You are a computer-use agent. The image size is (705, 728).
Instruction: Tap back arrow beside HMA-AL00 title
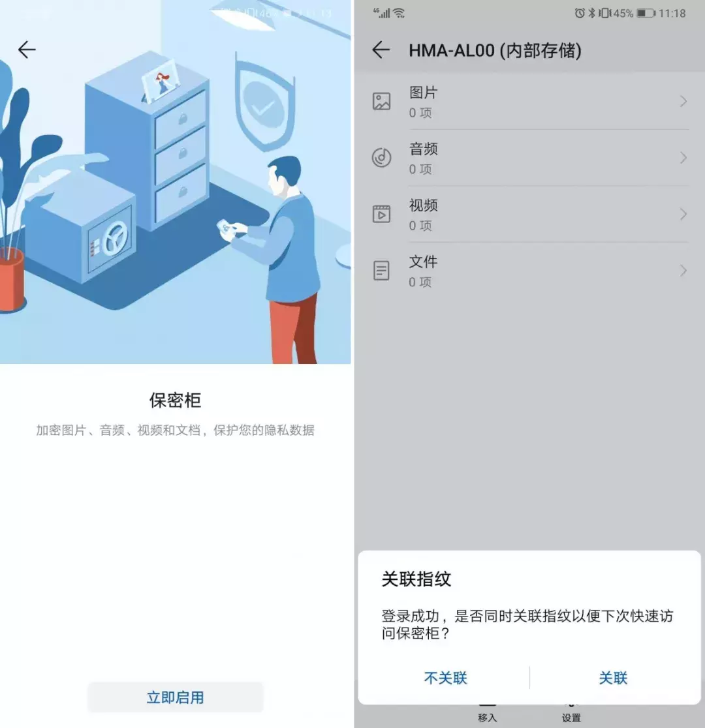tap(381, 50)
